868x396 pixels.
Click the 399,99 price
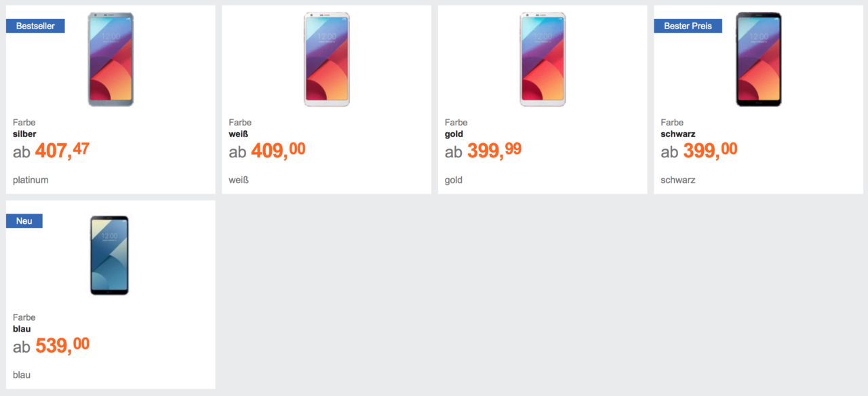pyautogui.click(x=494, y=151)
